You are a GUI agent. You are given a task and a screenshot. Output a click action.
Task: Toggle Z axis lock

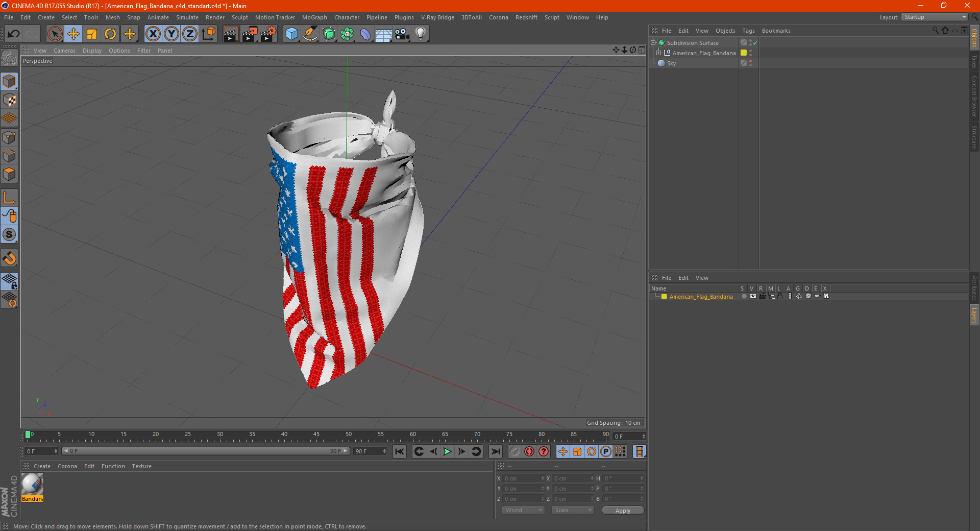tap(190, 34)
